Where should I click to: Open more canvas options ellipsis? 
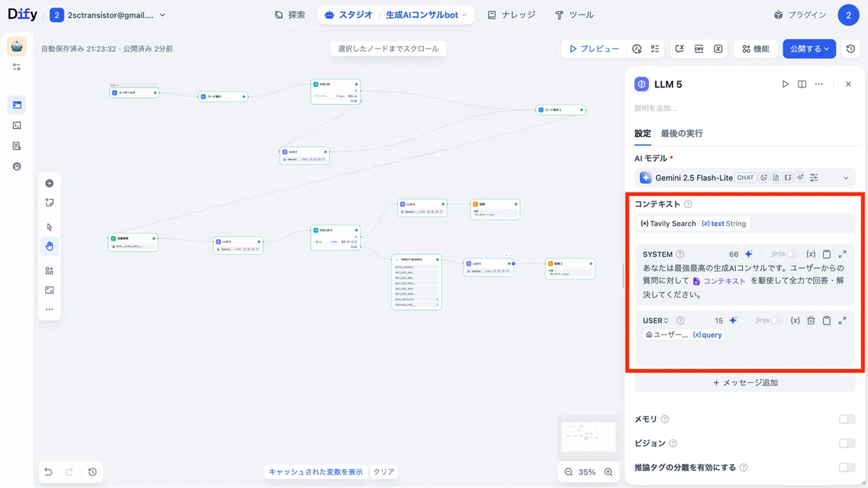(x=49, y=309)
